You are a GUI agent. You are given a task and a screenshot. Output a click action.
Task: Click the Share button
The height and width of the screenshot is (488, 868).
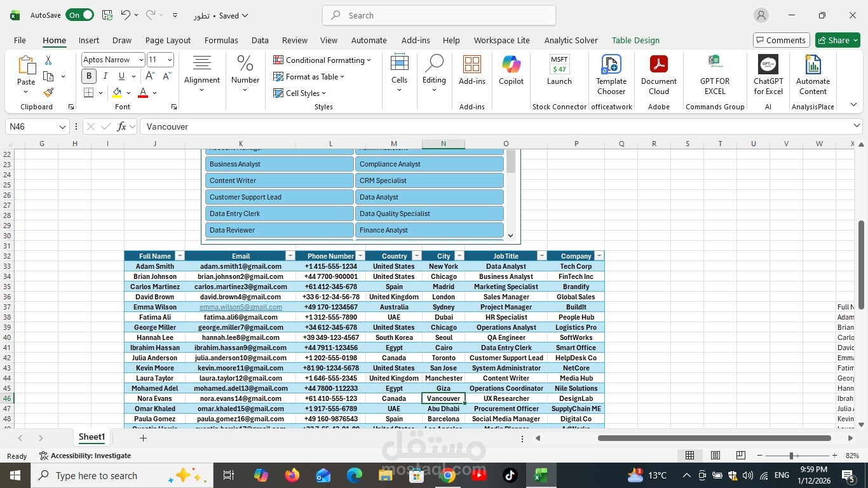(x=837, y=40)
